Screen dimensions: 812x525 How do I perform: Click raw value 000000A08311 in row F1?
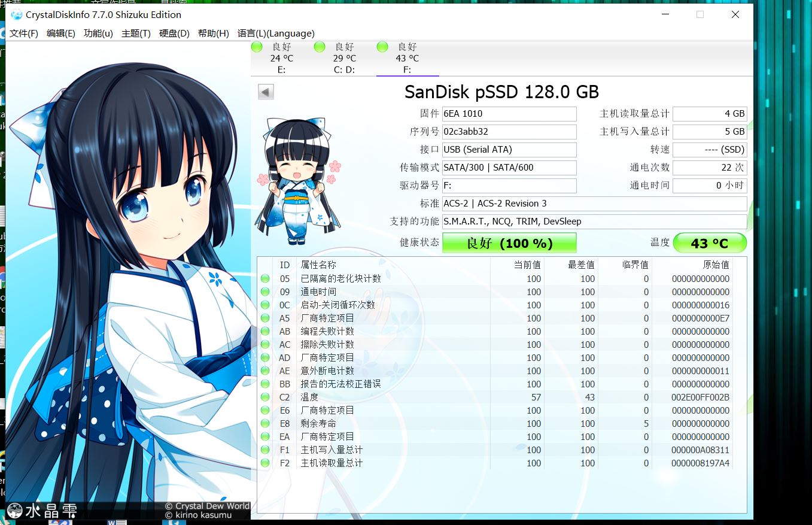701,450
